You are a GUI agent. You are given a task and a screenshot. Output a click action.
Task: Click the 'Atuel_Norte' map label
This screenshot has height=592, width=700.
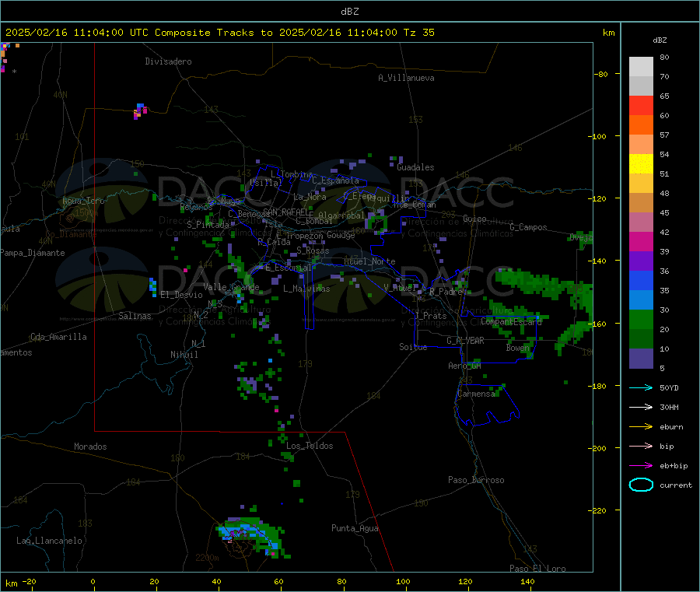[369, 261]
